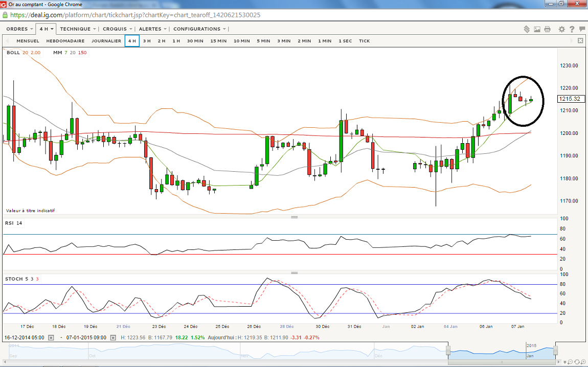
Task: Grab the STOCH panel resize handle
Action: pyautogui.click(x=295, y=273)
